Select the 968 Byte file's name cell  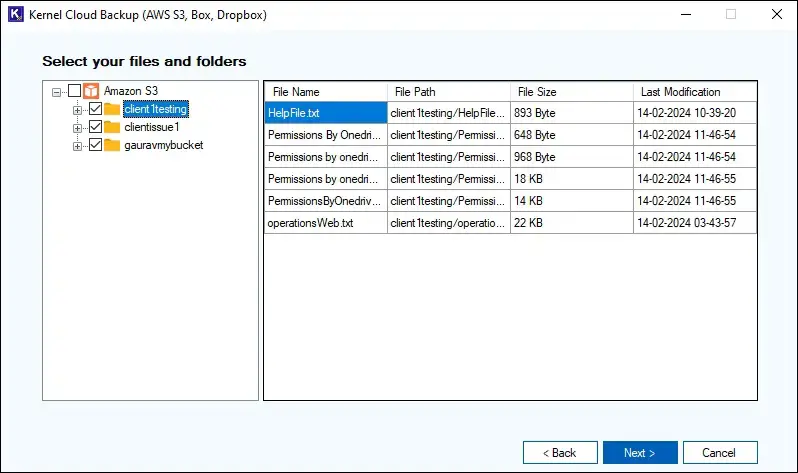(326, 157)
